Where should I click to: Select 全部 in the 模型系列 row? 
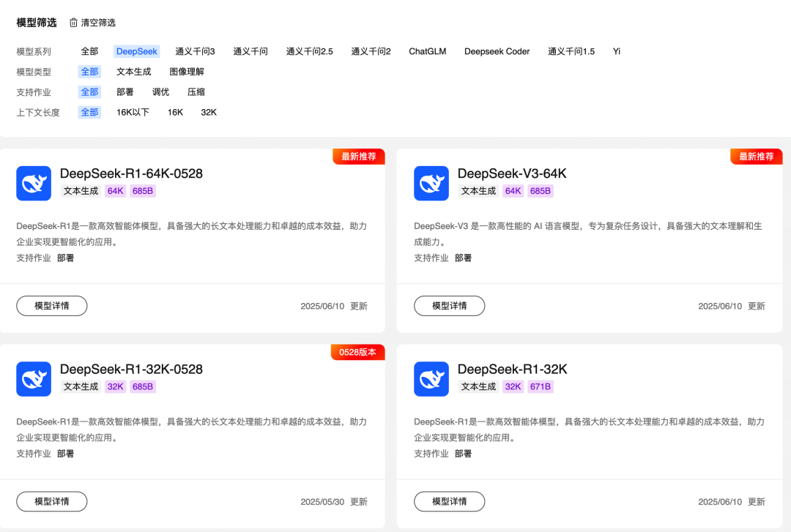coord(89,51)
